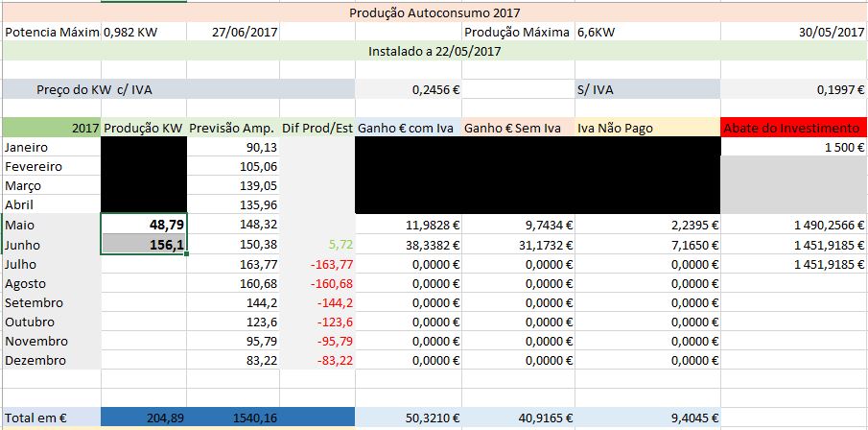Viewport: 868px width, 430px height.
Task: Click the '0,982 KW' cell
Action: pos(144,32)
